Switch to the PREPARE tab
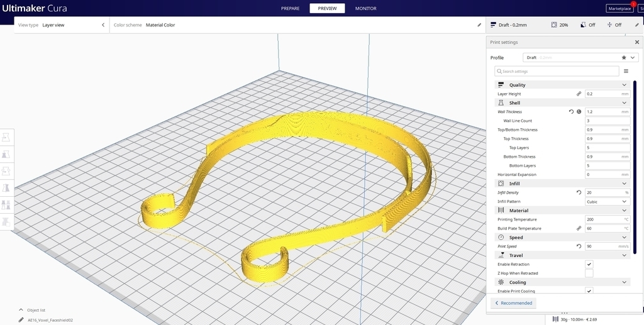 click(x=291, y=8)
